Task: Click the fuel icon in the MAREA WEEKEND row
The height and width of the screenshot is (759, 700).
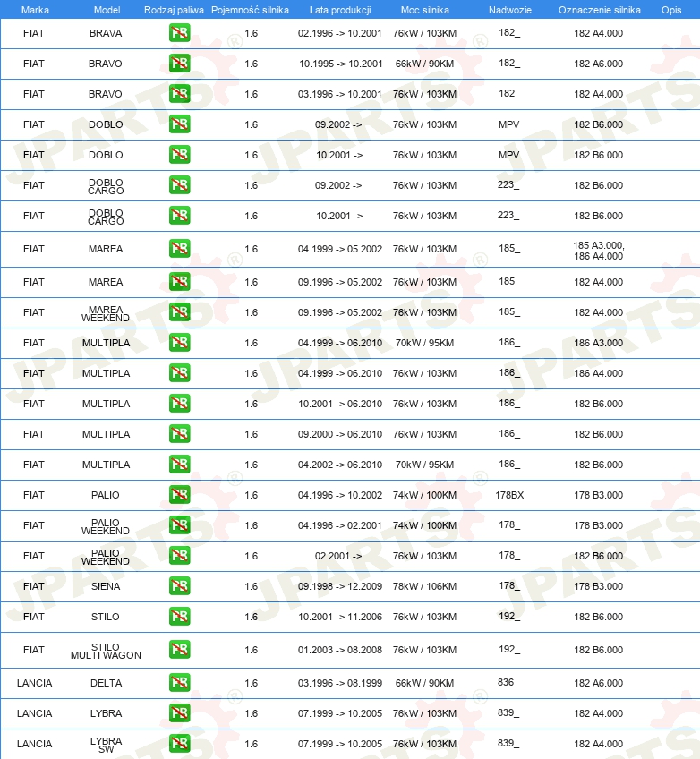Action: click(180, 312)
